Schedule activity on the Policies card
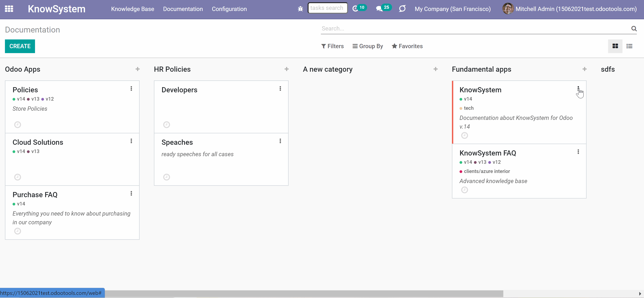The width and height of the screenshot is (644, 298). pos(18,125)
